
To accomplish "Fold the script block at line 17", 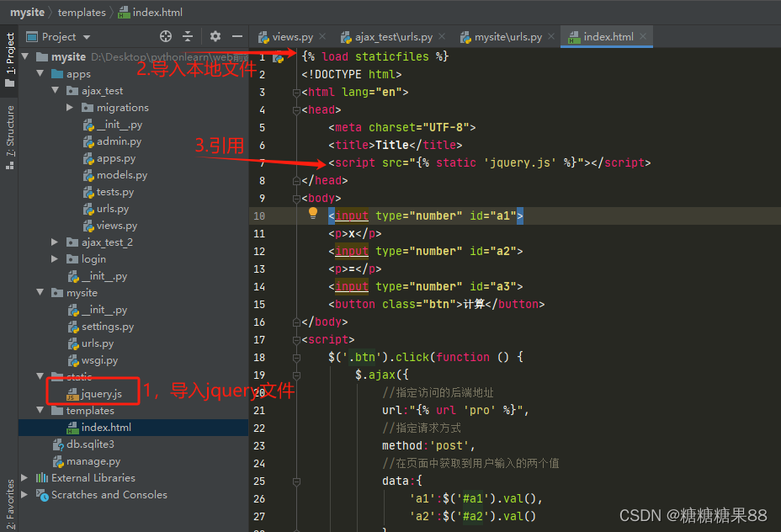I will (x=296, y=340).
